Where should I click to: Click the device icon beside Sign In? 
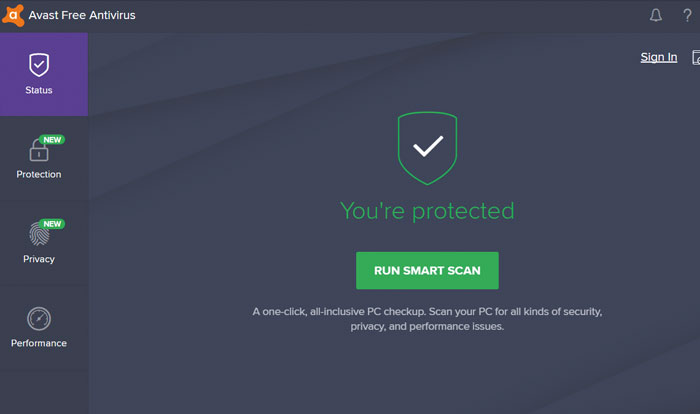pos(694,58)
